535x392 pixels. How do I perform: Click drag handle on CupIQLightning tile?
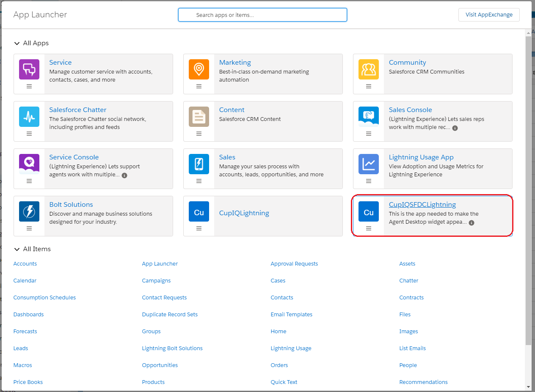pyautogui.click(x=199, y=228)
